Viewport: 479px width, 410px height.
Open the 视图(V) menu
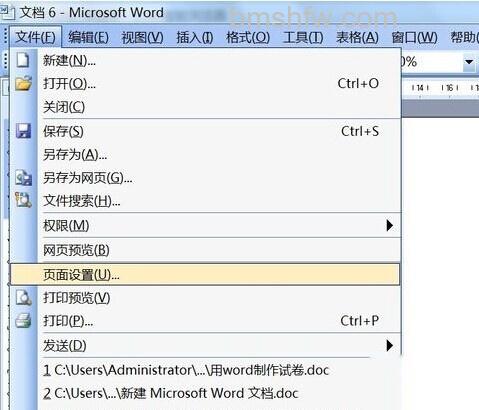point(142,37)
